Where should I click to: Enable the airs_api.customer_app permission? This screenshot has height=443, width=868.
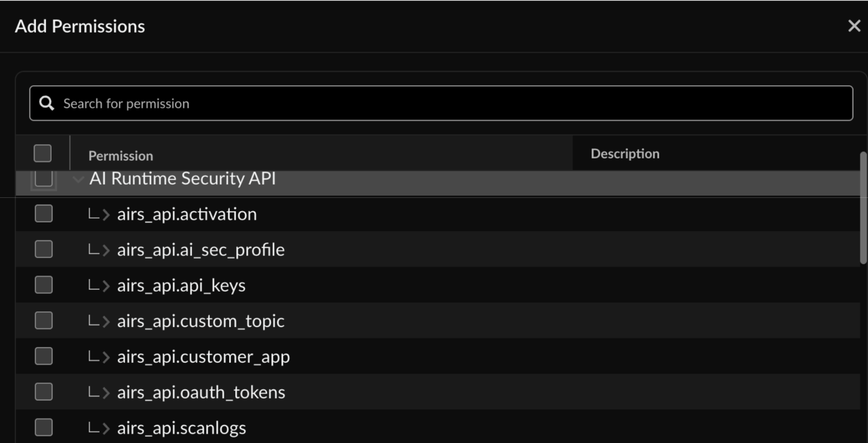click(43, 356)
